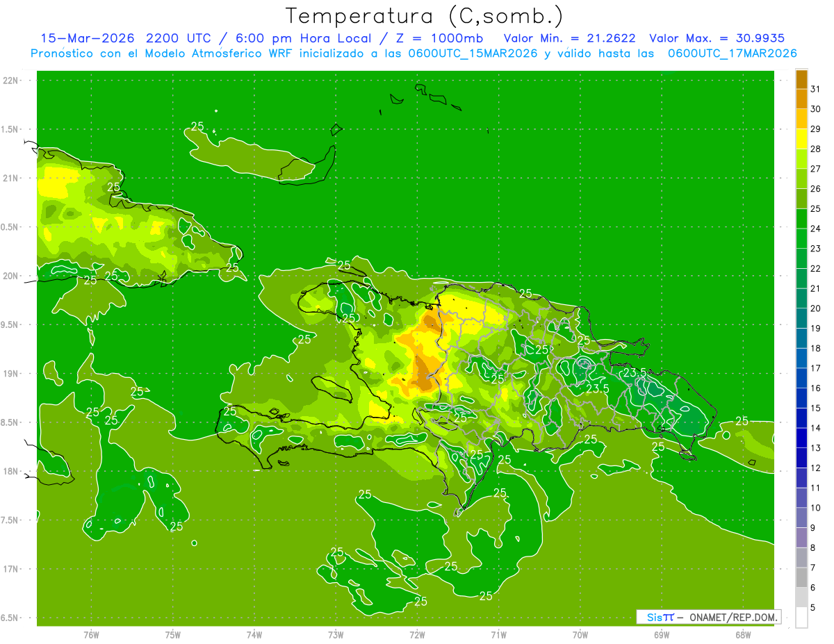The height and width of the screenshot is (644, 834).
Task: Select legend swatch between 30 and 31
Action: click(x=801, y=99)
